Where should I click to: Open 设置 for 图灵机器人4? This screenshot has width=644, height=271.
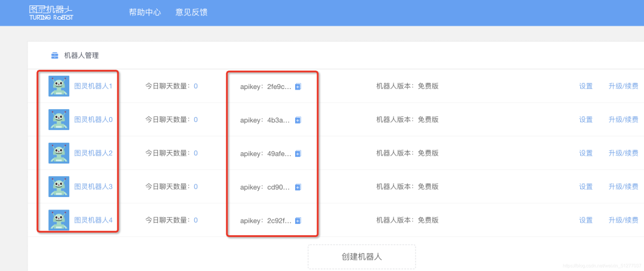586,220
